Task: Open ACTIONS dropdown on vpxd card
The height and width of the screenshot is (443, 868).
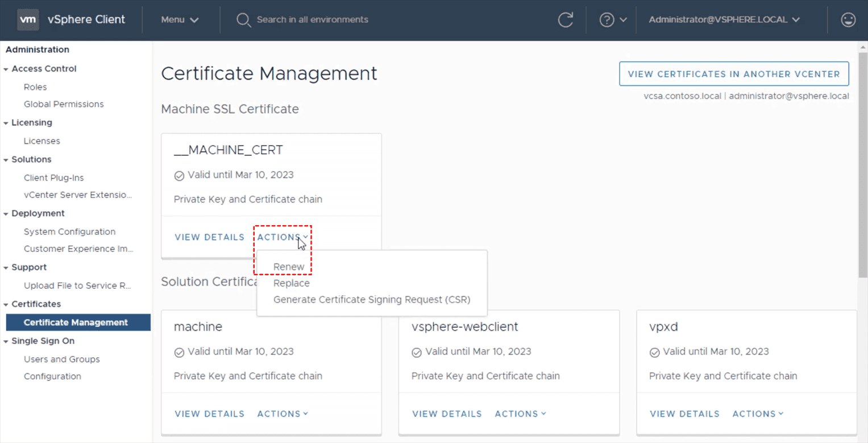Action: [x=758, y=414]
